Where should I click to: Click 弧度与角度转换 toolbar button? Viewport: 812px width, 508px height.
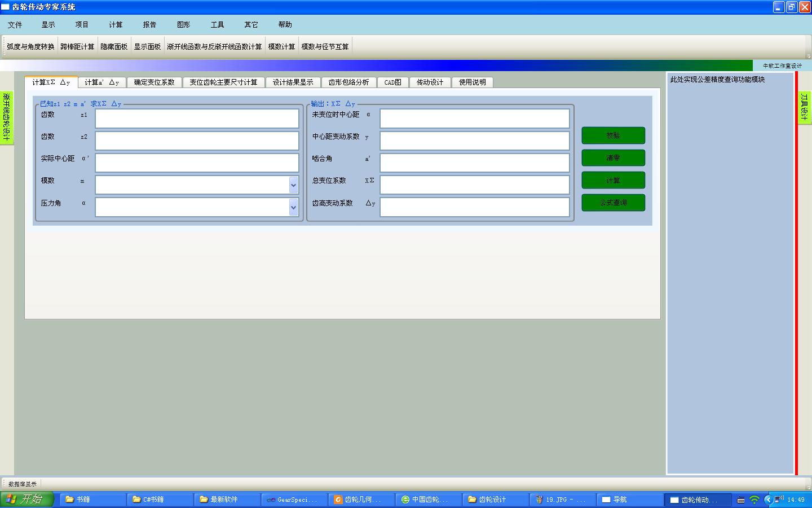click(31, 47)
